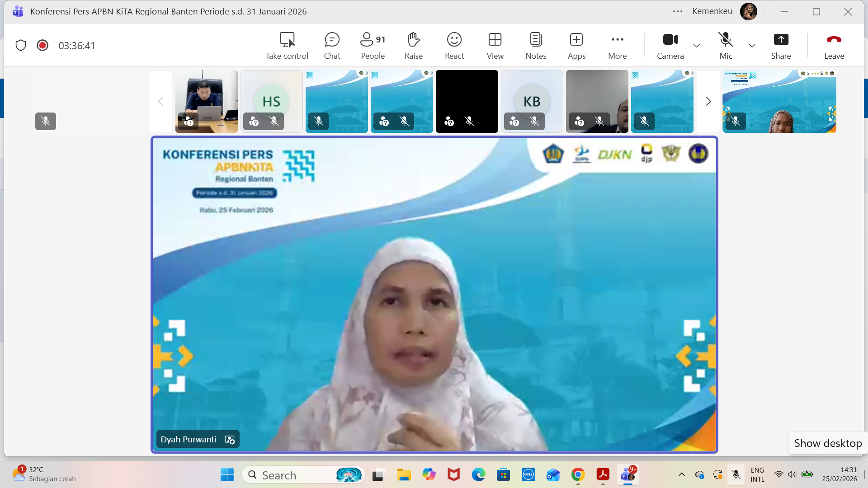Open the More actions menu
868x488 pixels.
tap(617, 45)
